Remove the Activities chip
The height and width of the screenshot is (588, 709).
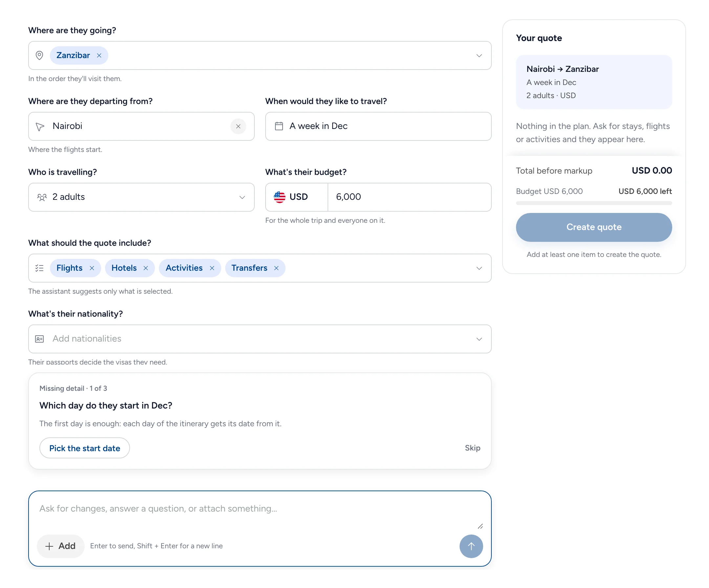click(212, 268)
